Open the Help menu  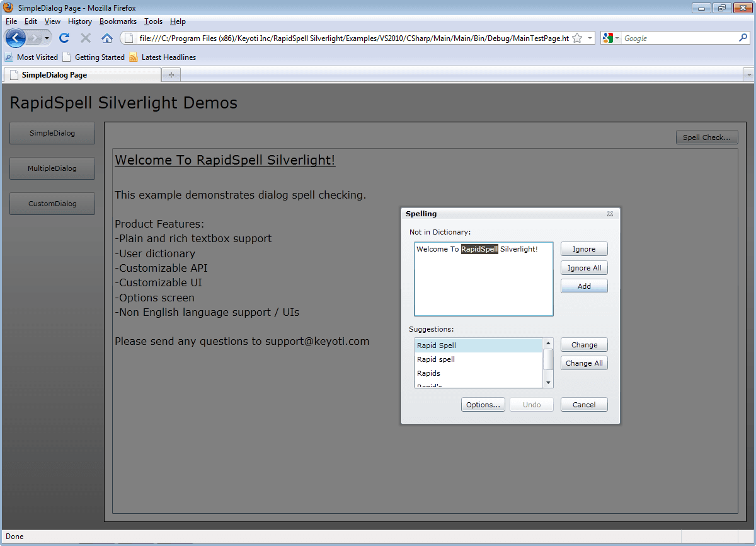[x=178, y=21]
